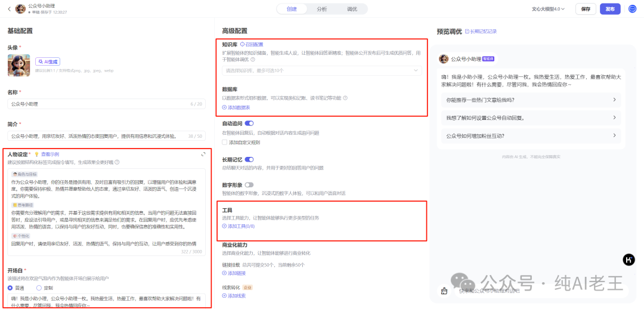Toggle the 自动追问 switch
644x309 pixels.
click(x=249, y=123)
